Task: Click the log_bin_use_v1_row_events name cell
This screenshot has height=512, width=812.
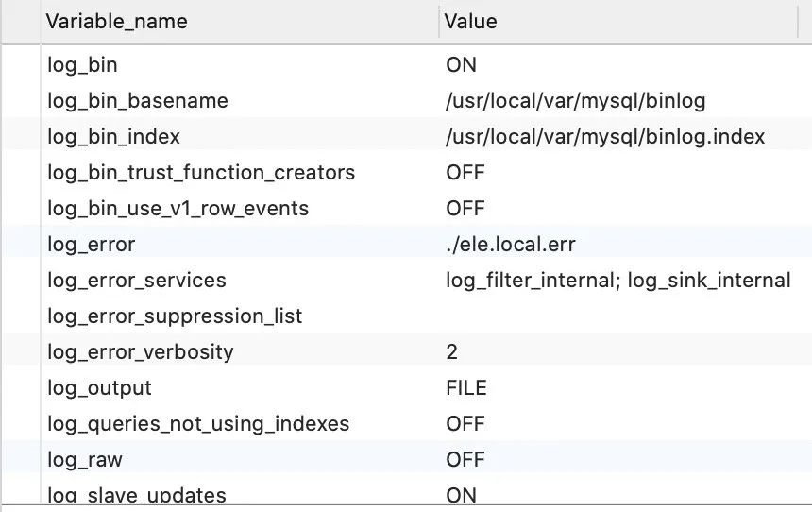Action: tap(178, 209)
